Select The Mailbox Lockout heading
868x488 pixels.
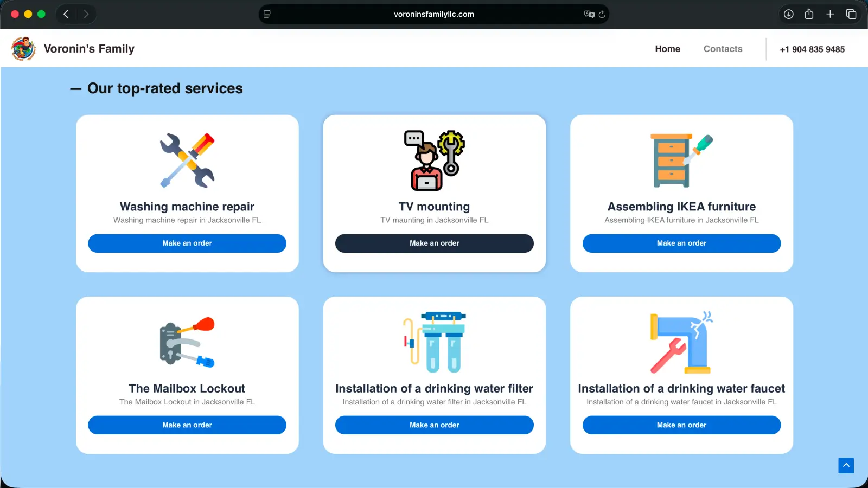point(187,388)
